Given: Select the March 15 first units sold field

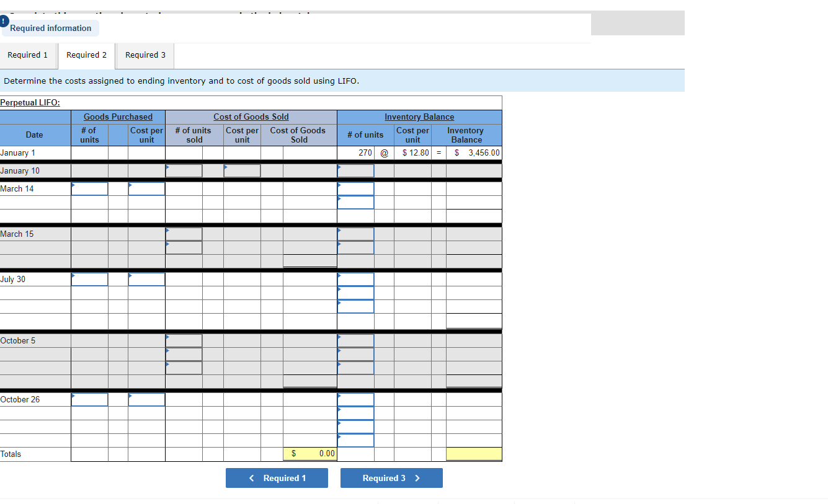Looking at the screenshot, I should click(x=184, y=234).
